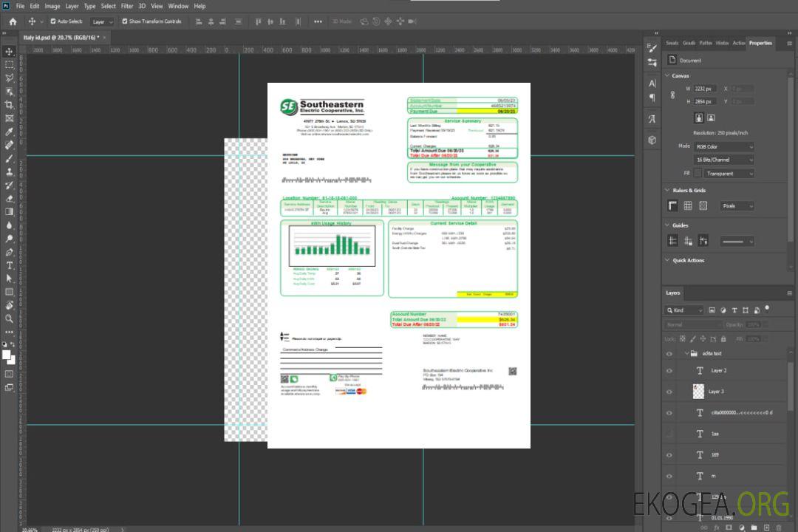Click the Home icon in options bar
Screen dimensions: 798x532
point(13,21)
